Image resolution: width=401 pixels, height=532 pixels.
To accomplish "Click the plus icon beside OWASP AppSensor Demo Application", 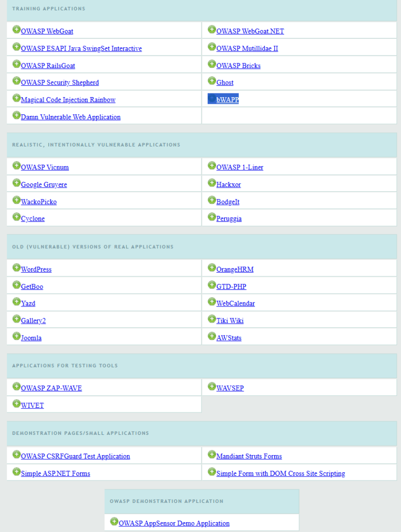I will click(114, 522).
